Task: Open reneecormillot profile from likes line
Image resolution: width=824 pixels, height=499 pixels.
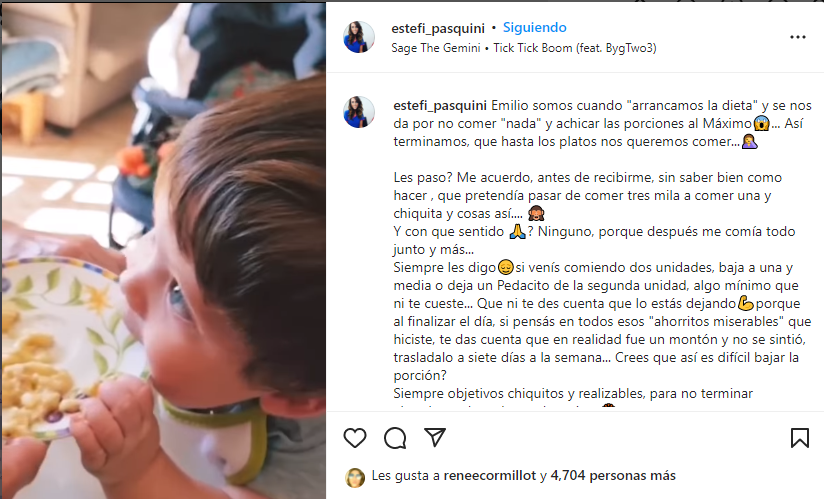Action: (490, 475)
